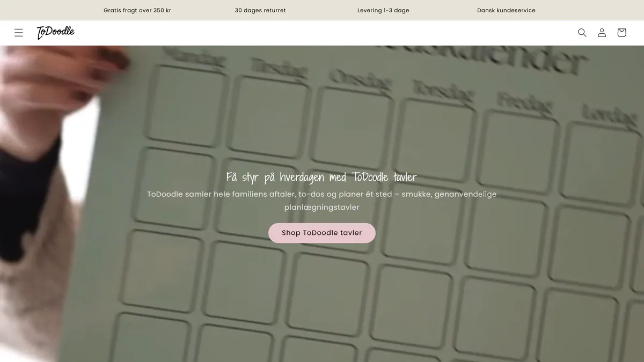Open the account login icon
The image size is (644, 362).
tap(602, 33)
